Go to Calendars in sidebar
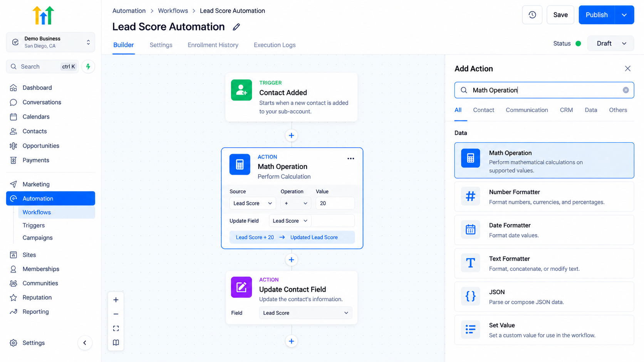The image size is (644, 362). [x=36, y=117]
